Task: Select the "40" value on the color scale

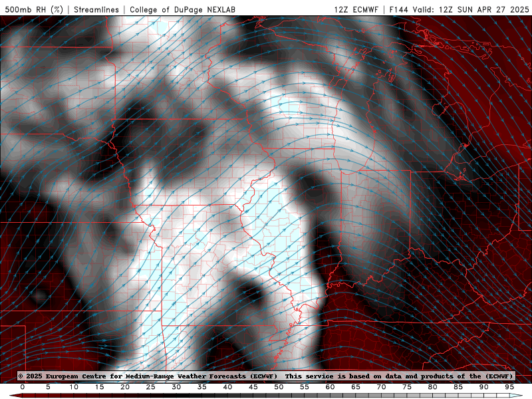Action: [227, 387]
